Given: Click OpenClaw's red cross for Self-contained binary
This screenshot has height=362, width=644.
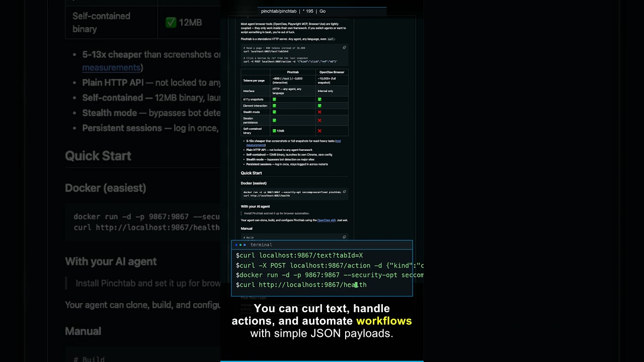Looking at the screenshot, I should 319,131.
